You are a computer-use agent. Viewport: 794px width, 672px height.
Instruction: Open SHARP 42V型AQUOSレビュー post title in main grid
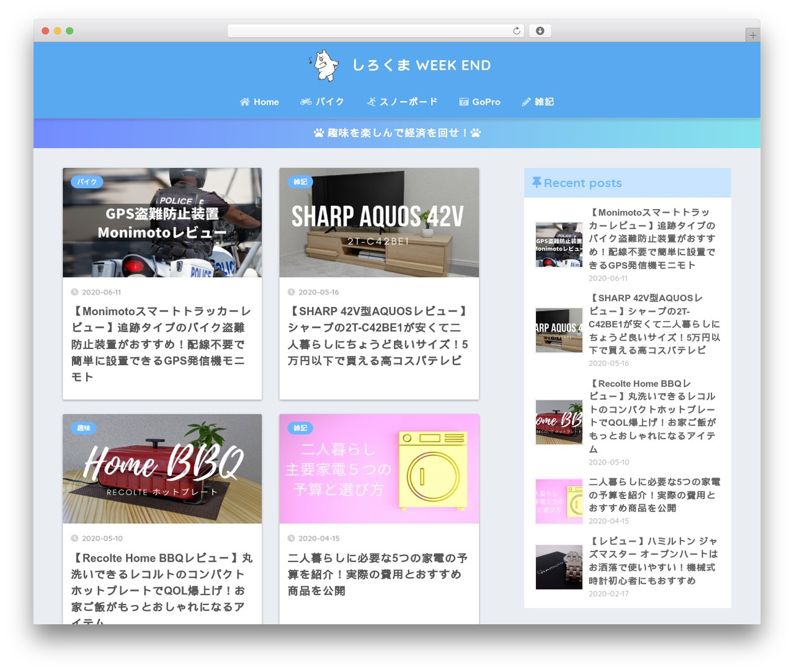378,336
